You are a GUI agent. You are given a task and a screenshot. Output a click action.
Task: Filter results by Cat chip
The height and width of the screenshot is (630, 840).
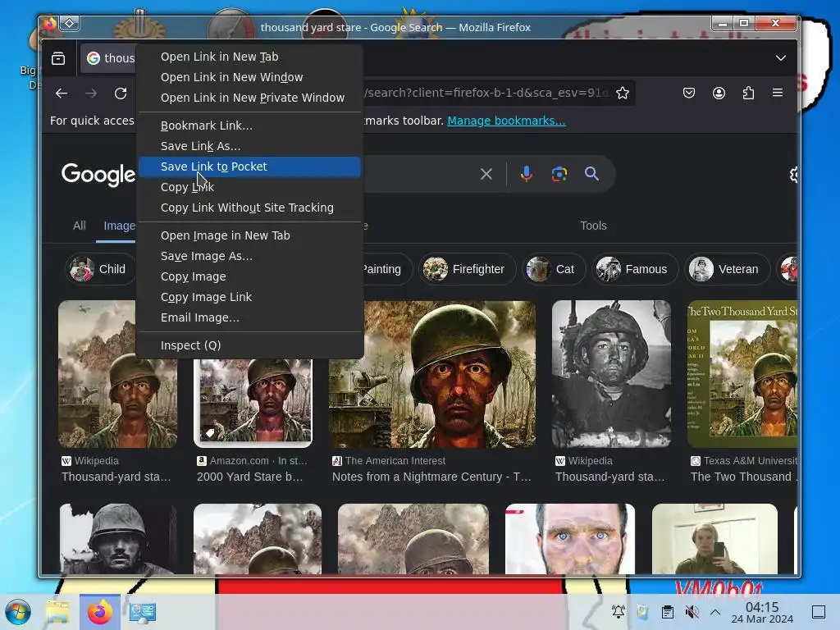[554, 269]
